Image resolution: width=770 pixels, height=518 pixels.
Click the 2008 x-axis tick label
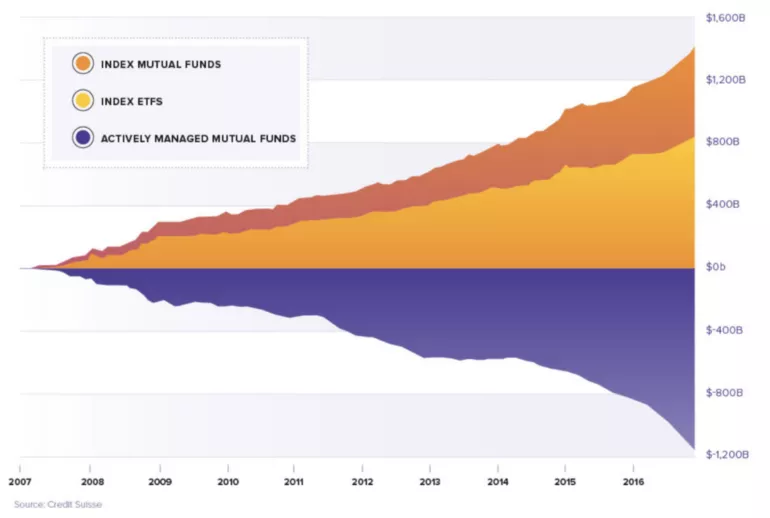click(x=92, y=482)
